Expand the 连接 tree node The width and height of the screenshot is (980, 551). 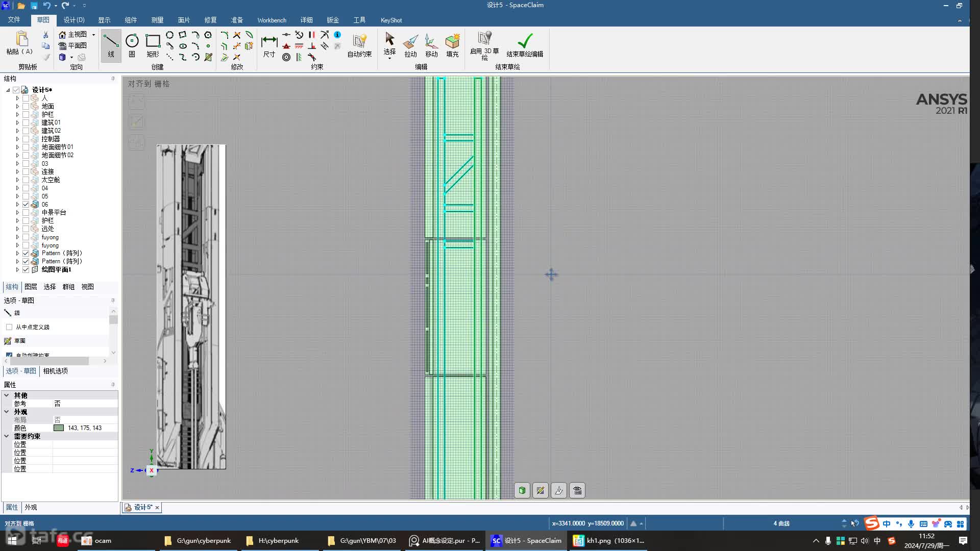tap(17, 171)
